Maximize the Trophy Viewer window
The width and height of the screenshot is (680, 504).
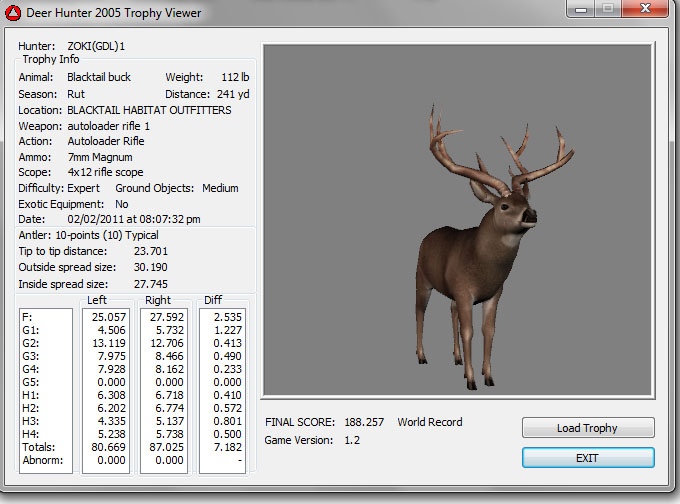(608, 11)
